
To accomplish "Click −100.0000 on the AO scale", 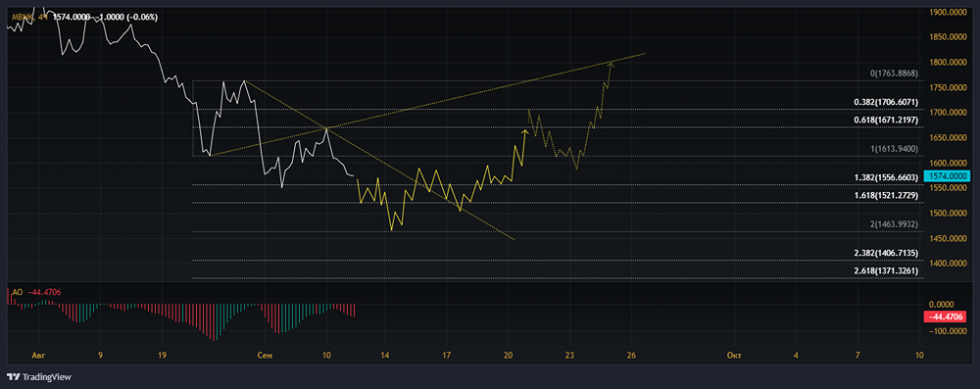I will (949, 331).
